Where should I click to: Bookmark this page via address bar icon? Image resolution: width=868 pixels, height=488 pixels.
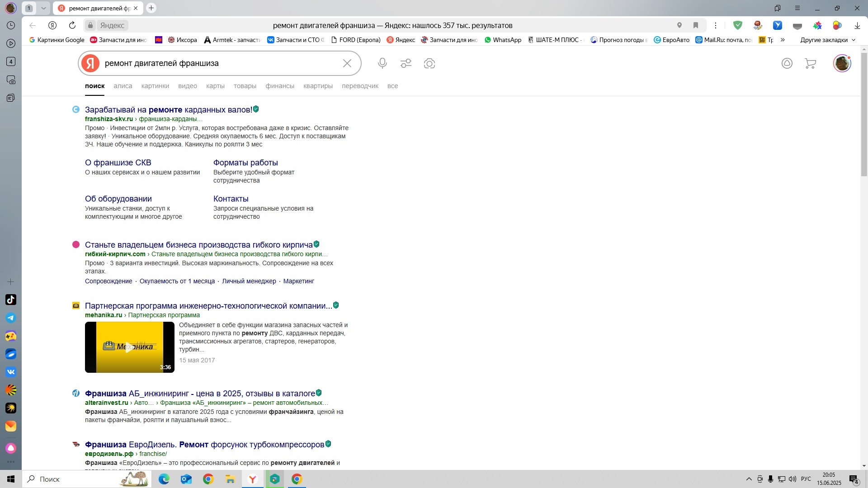pos(696,25)
